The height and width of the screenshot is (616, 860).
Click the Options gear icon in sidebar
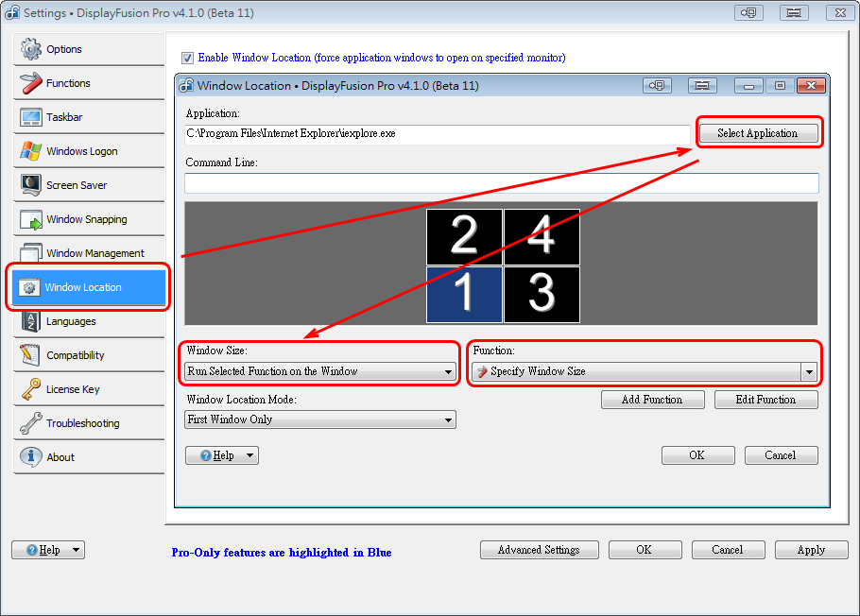click(x=31, y=49)
